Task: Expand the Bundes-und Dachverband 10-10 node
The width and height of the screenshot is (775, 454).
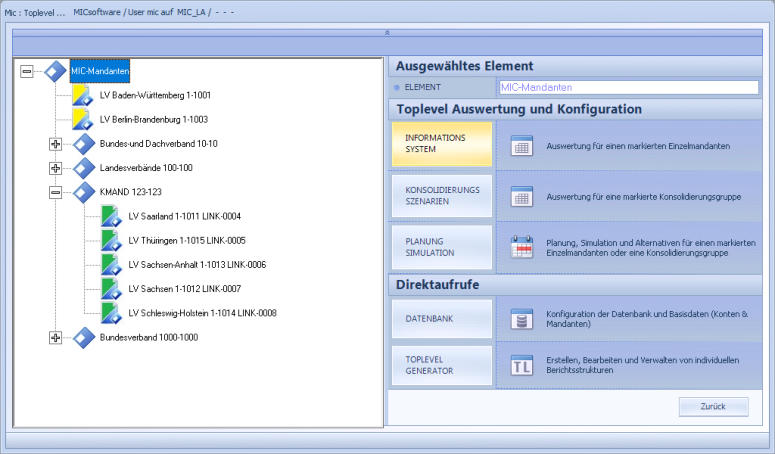Action: 56,144
